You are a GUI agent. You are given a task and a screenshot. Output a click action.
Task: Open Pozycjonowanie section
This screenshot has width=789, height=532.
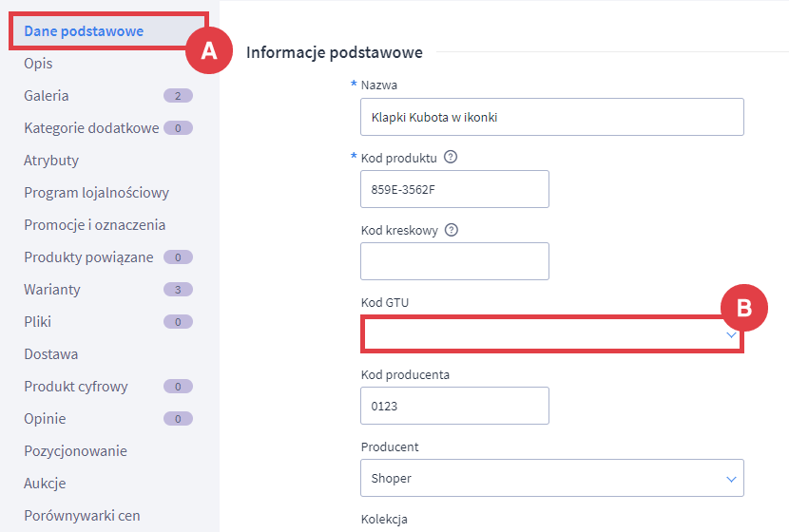(x=75, y=451)
